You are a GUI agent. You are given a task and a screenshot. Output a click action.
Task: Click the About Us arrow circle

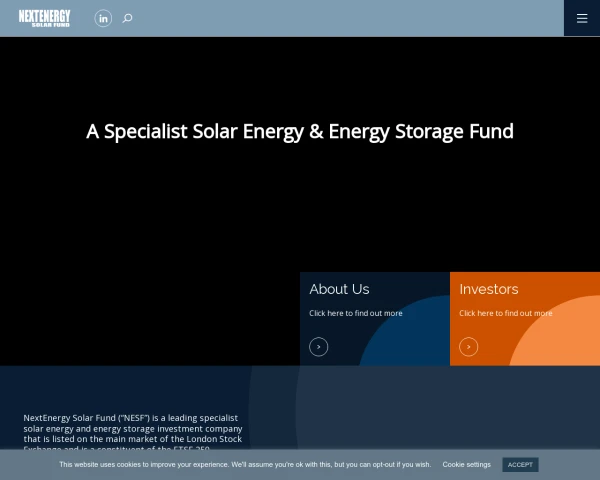coord(319,347)
